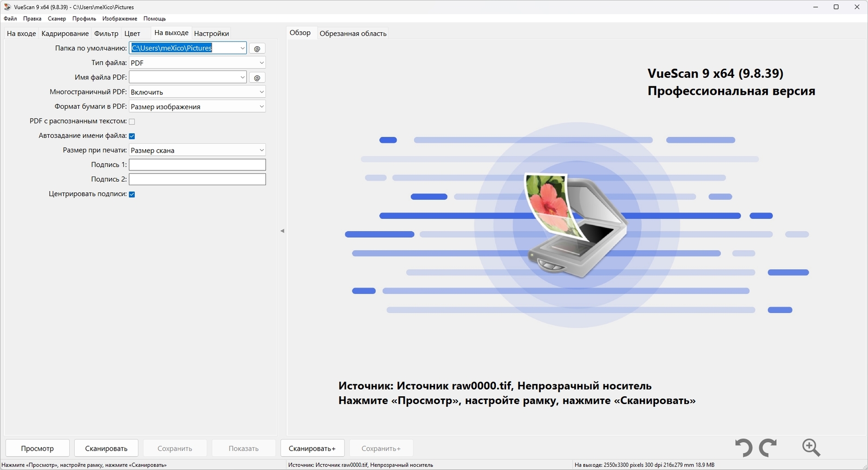
Task: Select the 'Обзор' preview tab
Action: (x=300, y=33)
